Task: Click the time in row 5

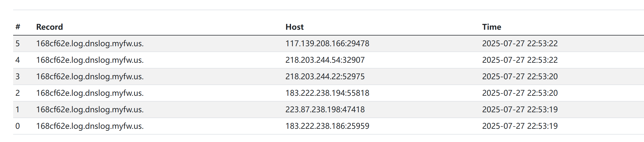Action: (520, 43)
